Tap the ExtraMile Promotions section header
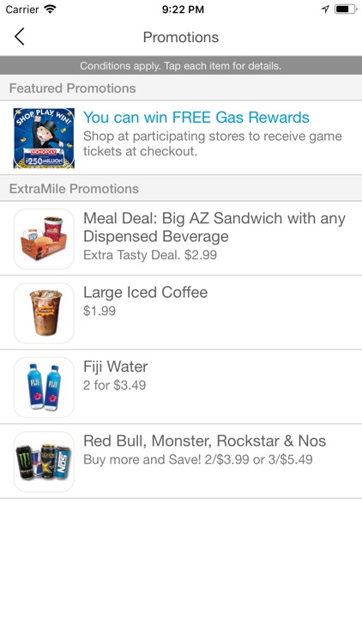Screen dimensions: 362x644 point(181,189)
